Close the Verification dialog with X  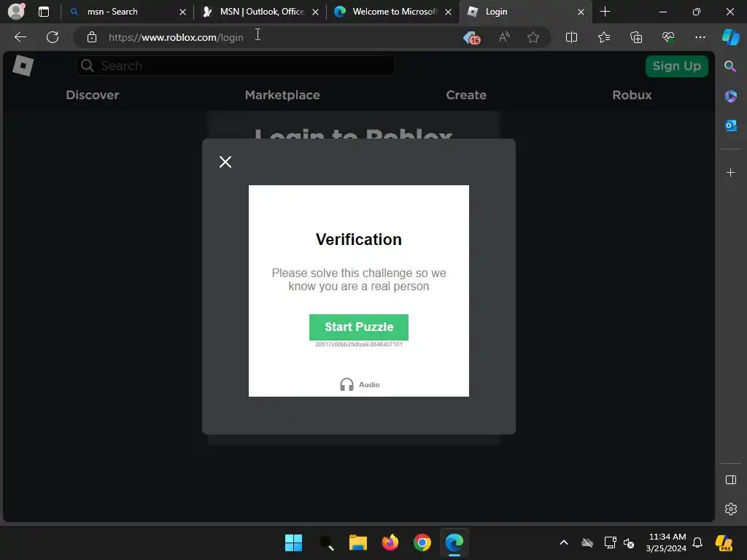(x=225, y=162)
